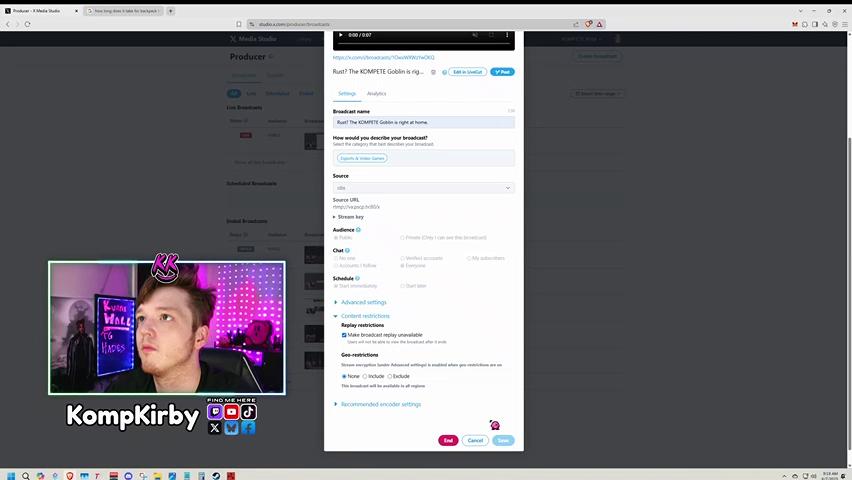
Task: Open the Source dropdown
Action: (x=423, y=188)
